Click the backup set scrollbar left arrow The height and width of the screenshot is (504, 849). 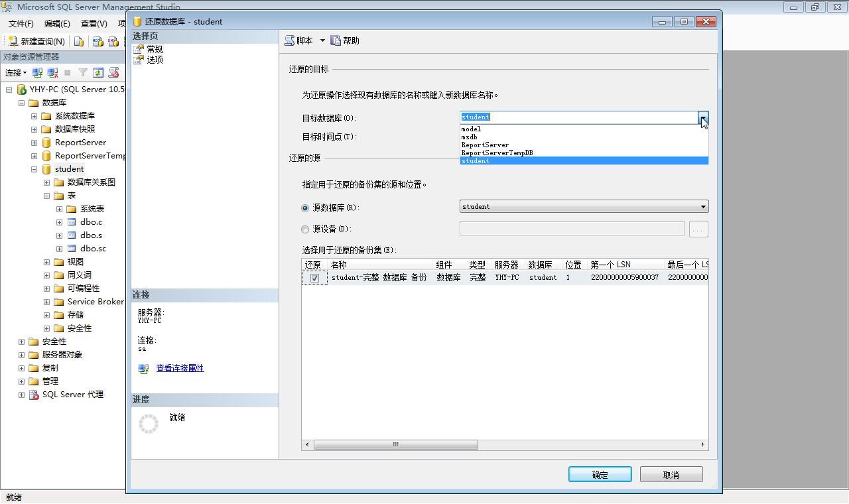tap(306, 444)
